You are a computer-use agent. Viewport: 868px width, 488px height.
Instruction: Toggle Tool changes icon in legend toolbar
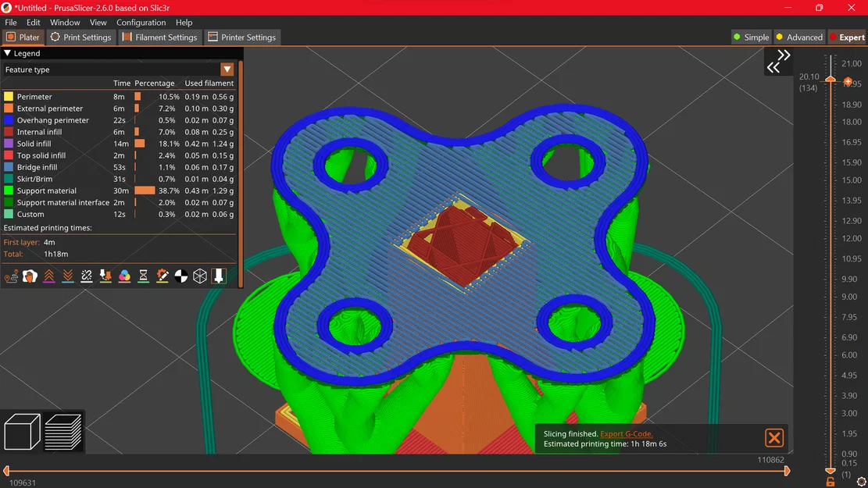pos(105,276)
